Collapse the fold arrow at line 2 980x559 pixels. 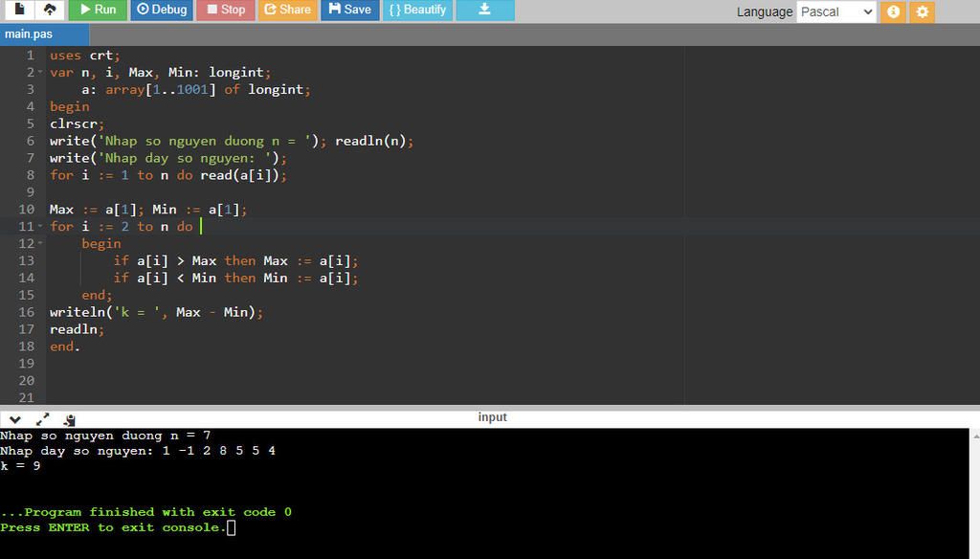(40, 72)
